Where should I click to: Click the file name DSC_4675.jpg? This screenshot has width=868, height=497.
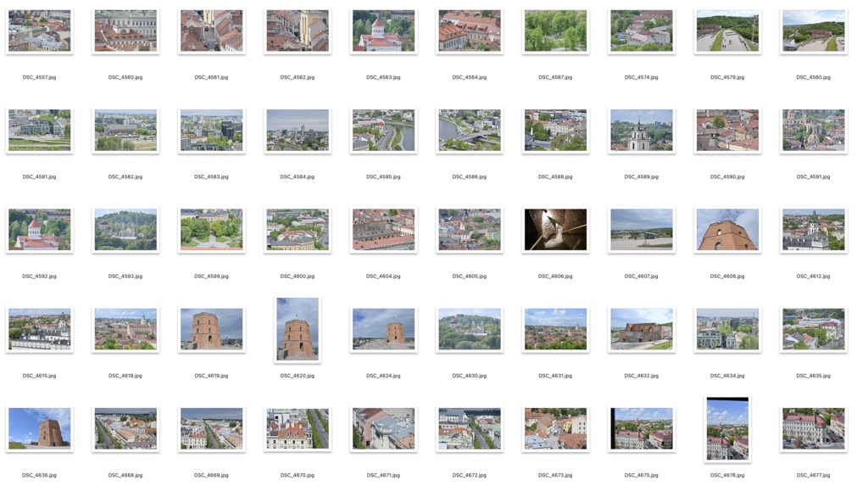(642, 476)
